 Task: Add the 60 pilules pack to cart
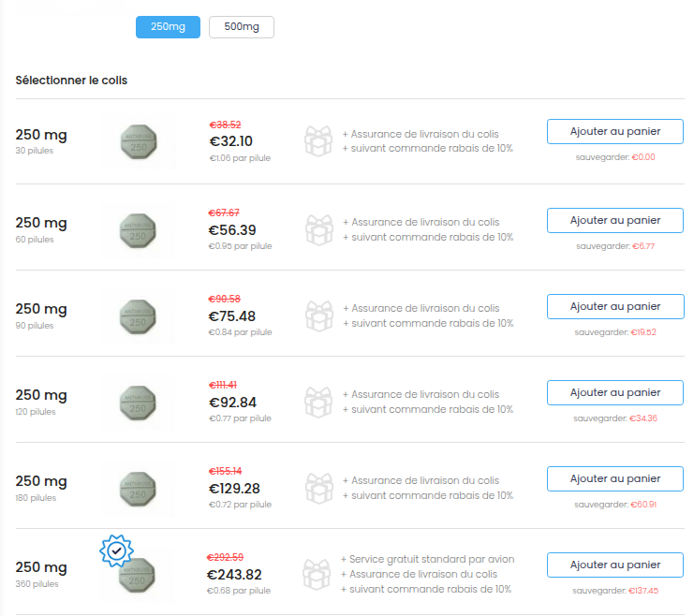pyautogui.click(x=615, y=221)
